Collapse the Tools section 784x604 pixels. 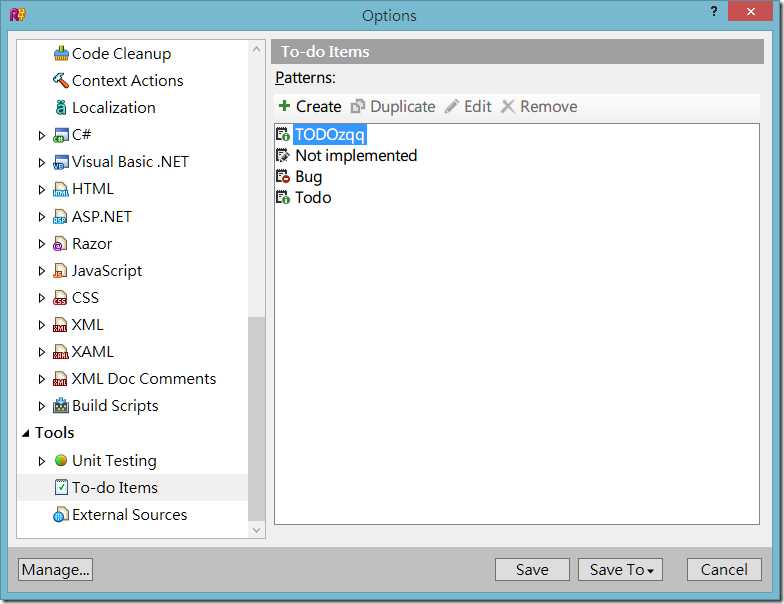click(x=26, y=434)
